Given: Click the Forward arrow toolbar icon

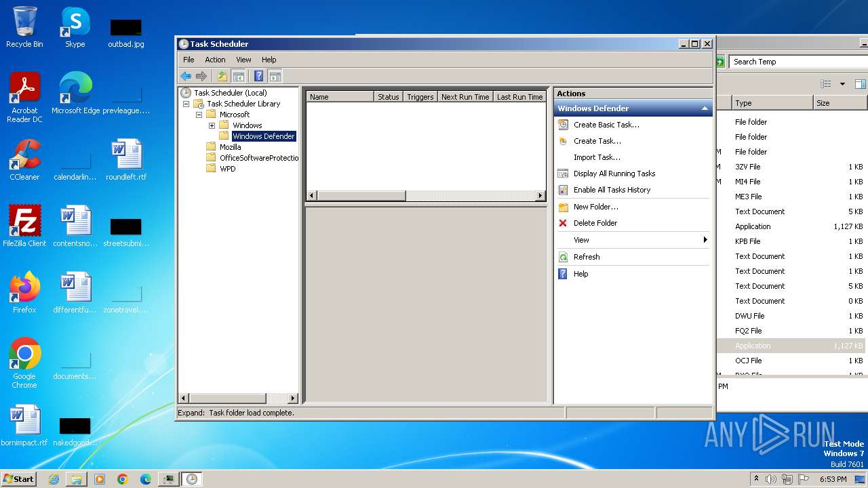Looking at the screenshot, I should 201,76.
